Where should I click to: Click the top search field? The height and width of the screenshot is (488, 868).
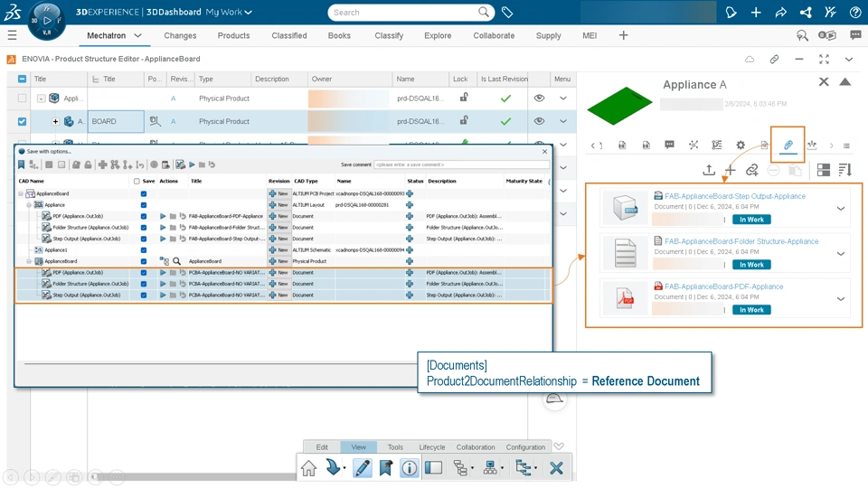410,12
